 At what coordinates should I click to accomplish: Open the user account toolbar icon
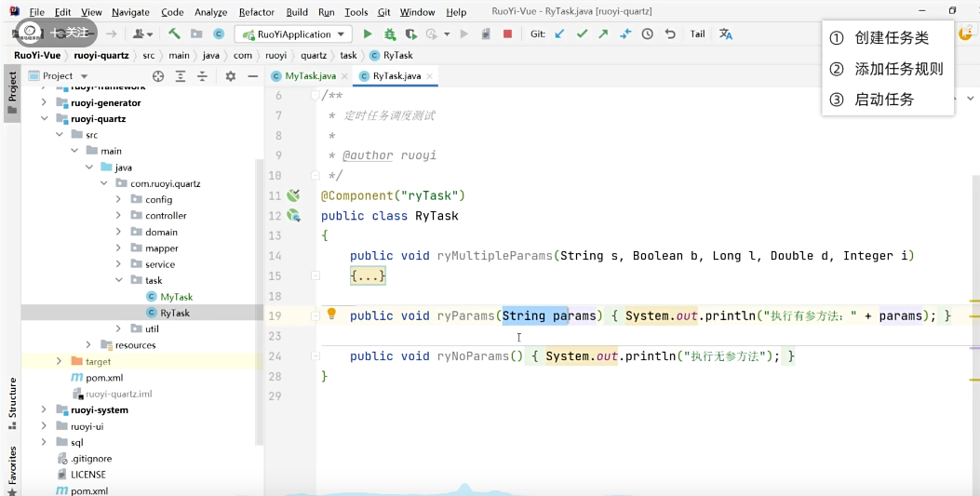point(142,34)
